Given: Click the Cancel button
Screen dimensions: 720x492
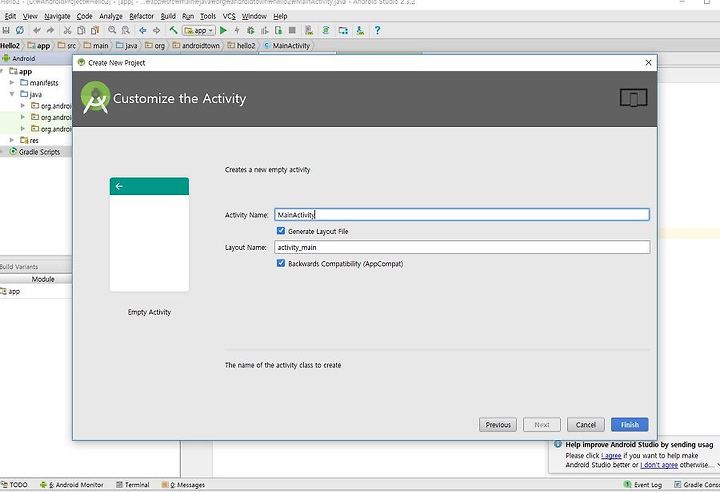Looking at the screenshot, I should tap(585, 424).
